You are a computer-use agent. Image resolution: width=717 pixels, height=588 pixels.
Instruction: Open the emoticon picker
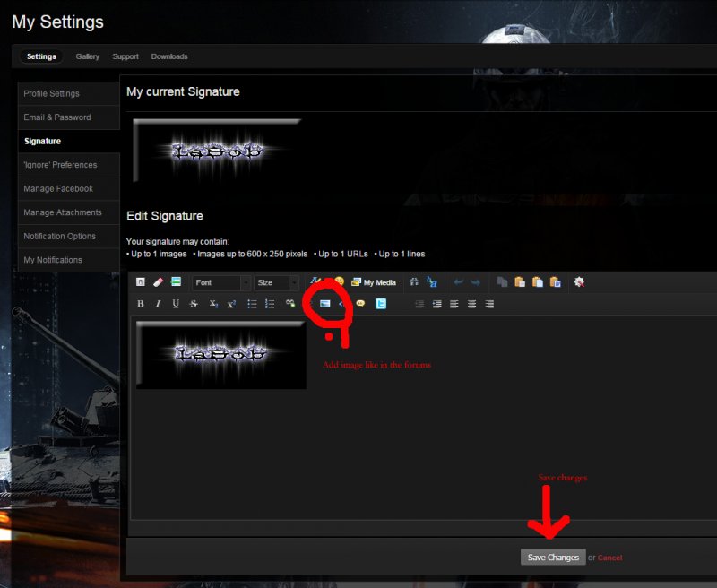coord(339,281)
